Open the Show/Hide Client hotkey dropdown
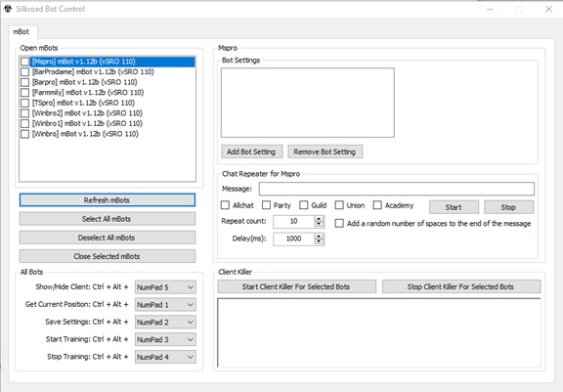The width and height of the screenshot is (563, 392). (165, 287)
